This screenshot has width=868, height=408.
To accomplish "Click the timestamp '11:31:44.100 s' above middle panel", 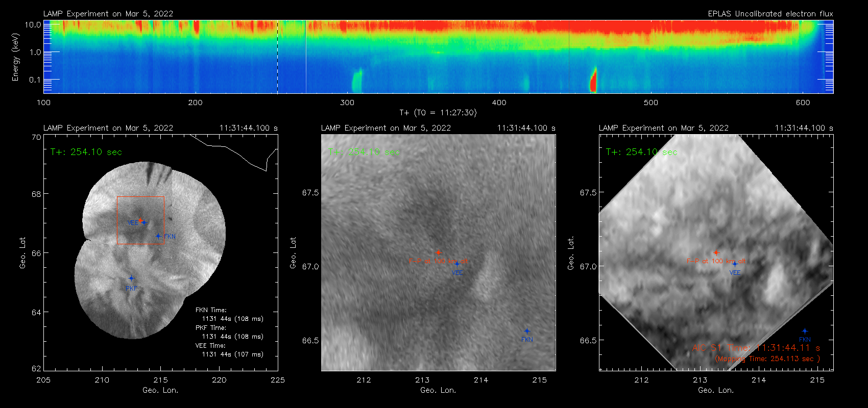I will coord(526,128).
